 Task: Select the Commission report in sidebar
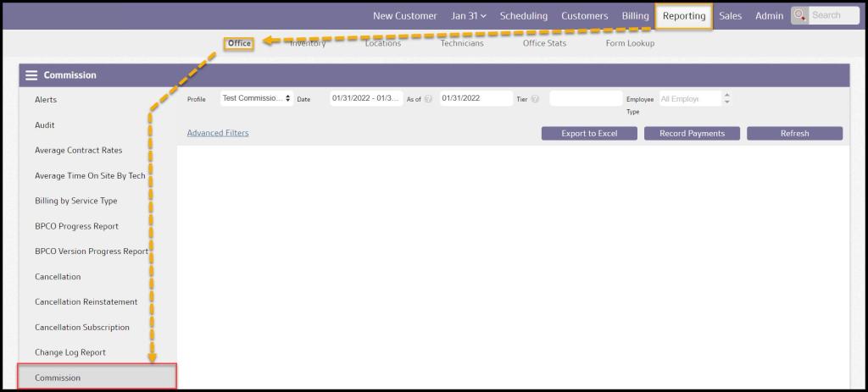(58, 378)
